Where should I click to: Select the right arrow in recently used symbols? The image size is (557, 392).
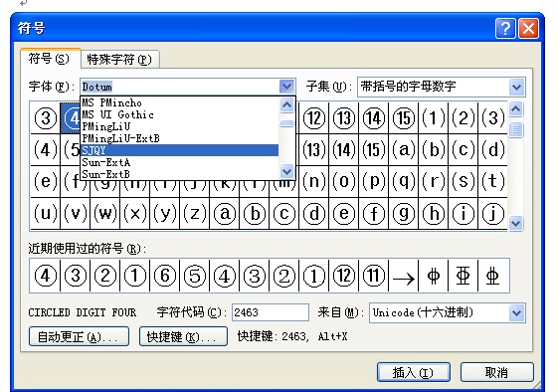click(404, 276)
